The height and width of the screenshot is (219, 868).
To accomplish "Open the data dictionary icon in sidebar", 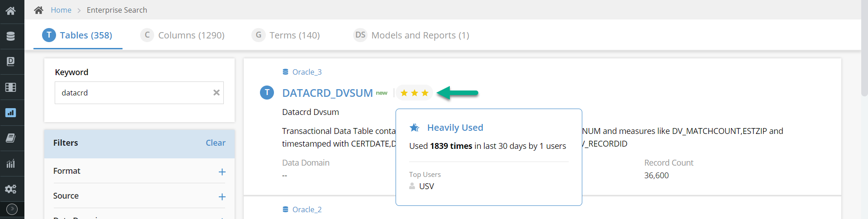I will [x=11, y=62].
